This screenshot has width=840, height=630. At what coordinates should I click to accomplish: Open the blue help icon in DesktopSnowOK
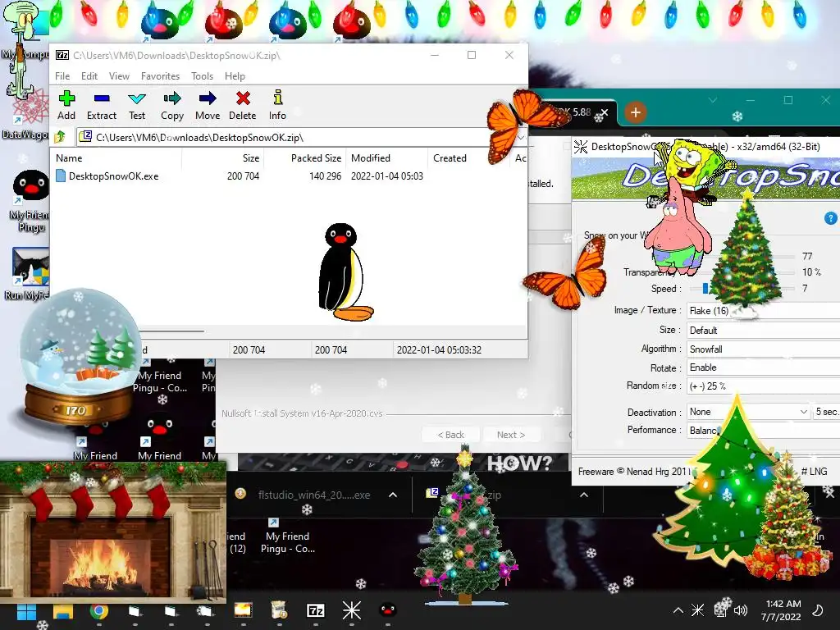(x=830, y=218)
